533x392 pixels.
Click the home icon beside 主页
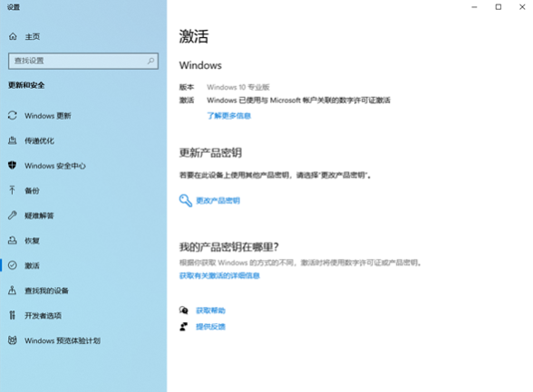point(13,36)
